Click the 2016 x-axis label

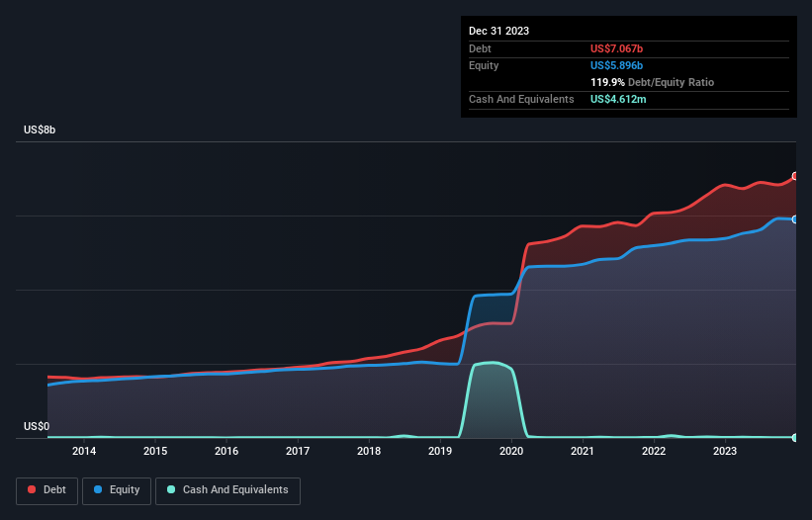pyautogui.click(x=226, y=451)
